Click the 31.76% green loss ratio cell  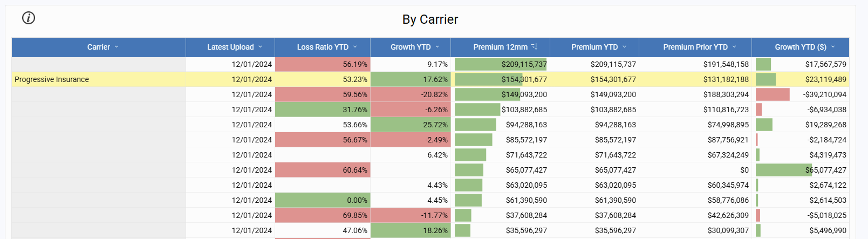(323, 110)
